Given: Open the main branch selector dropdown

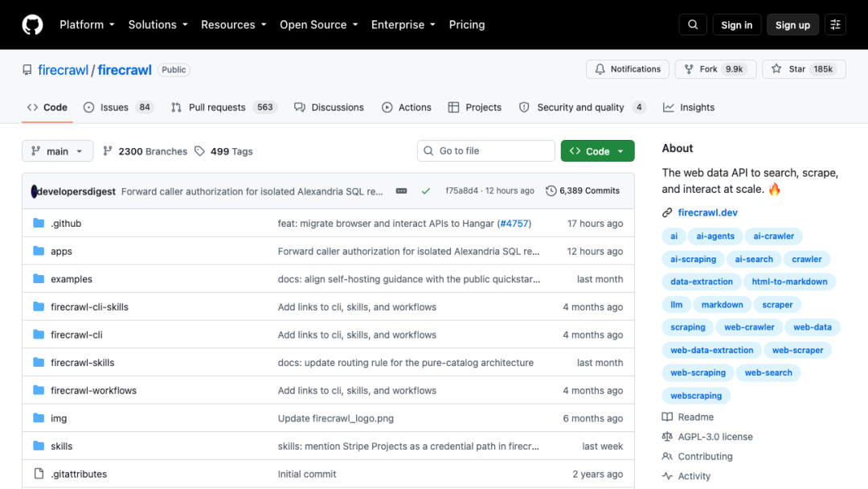Looking at the screenshot, I should 58,151.
